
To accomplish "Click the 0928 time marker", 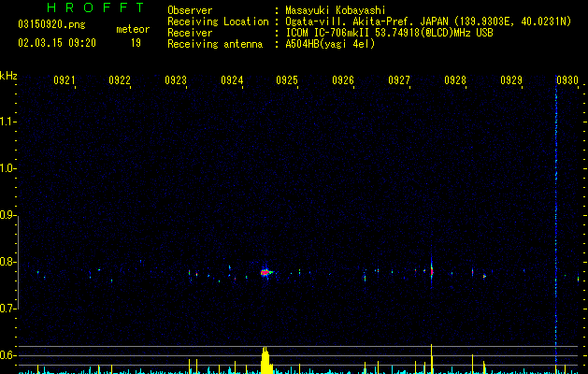I will [x=455, y=80].
